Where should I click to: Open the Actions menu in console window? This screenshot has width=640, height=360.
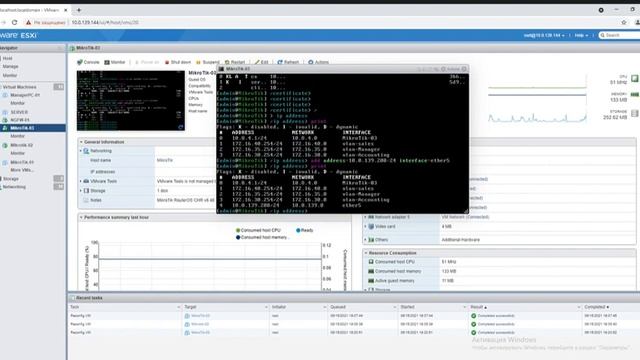coord(451,69)
